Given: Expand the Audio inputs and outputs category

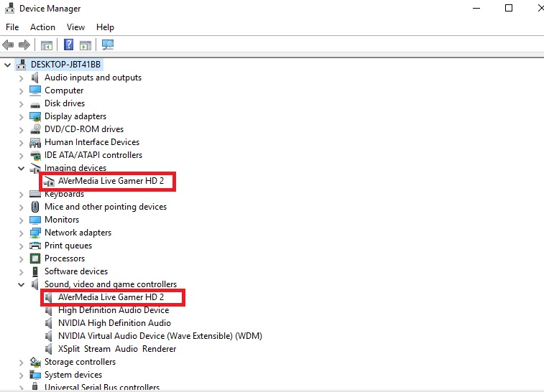Looking at the screenshot, I should pos(21,78).
